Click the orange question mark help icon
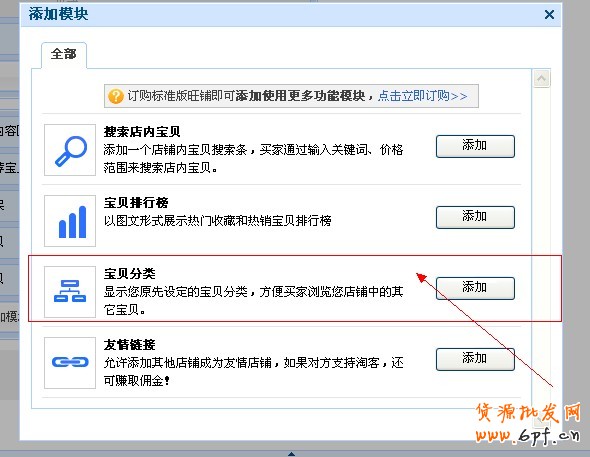 click(x=116, y=96)
